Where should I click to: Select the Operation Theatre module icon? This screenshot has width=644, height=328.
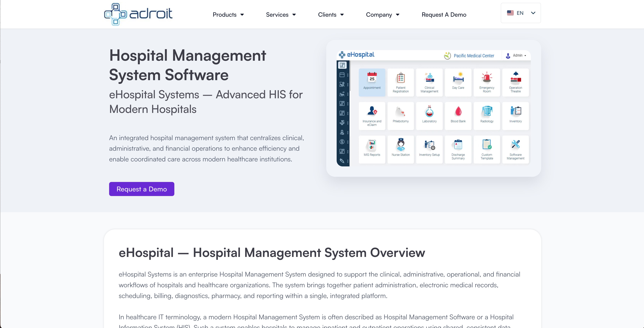[515, 82]
